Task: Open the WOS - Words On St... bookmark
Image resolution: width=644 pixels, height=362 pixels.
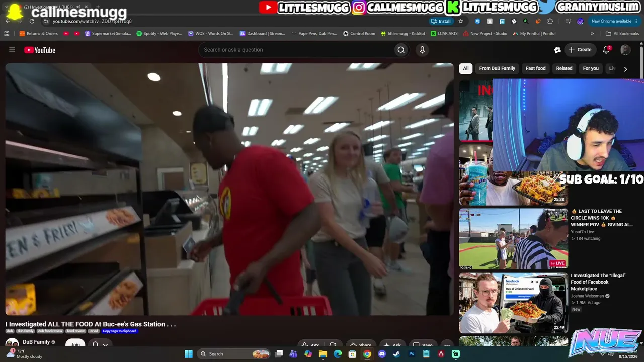Action: 211,34
